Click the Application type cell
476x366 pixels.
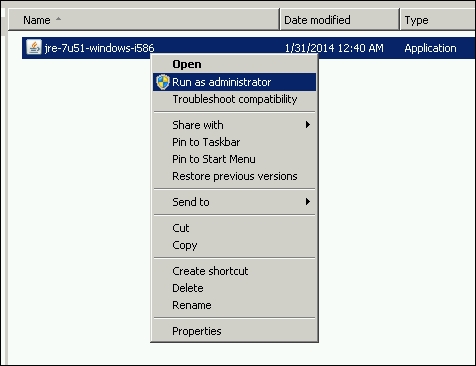coord(430,48)
